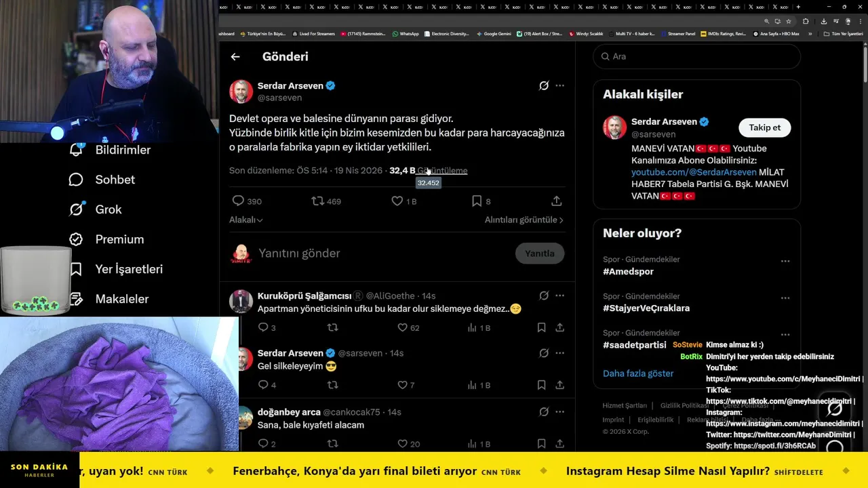This screenshot has height=488, width=868.
Task: More options on 'Gel silkeleyeyim' comment
Action: point(559,353)
